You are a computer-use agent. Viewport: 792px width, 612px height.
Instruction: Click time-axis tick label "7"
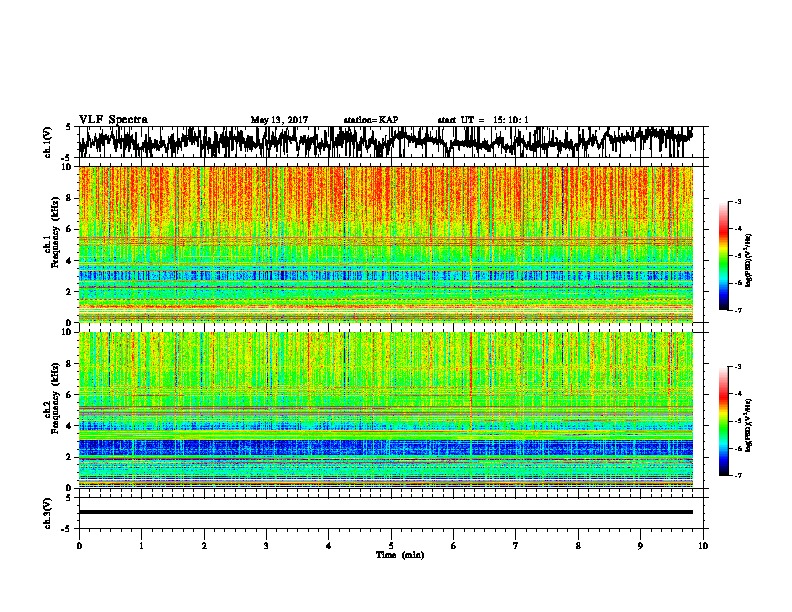tap(516, 546)
